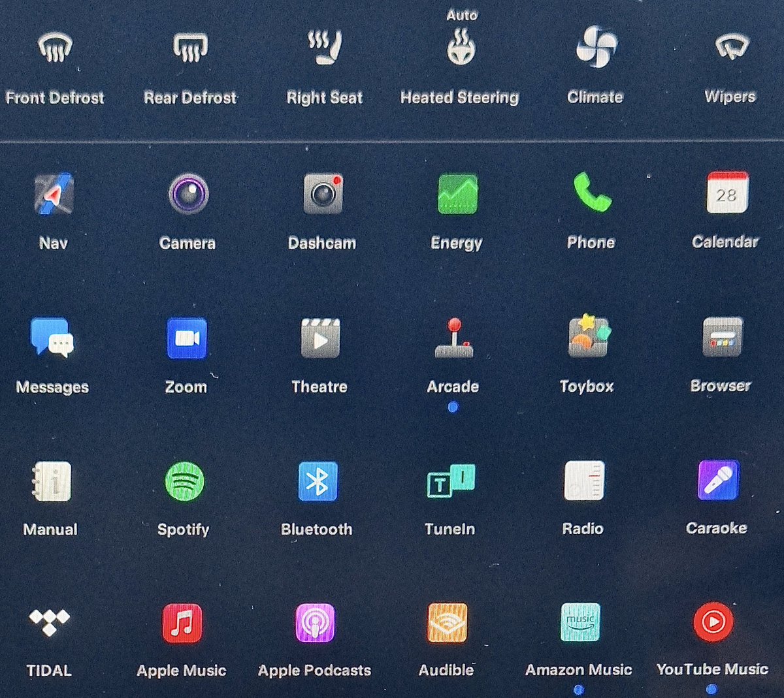Launch the Energy app
Image resolution: width=784 pixels, height=698 pixels.
pos(457,194)
